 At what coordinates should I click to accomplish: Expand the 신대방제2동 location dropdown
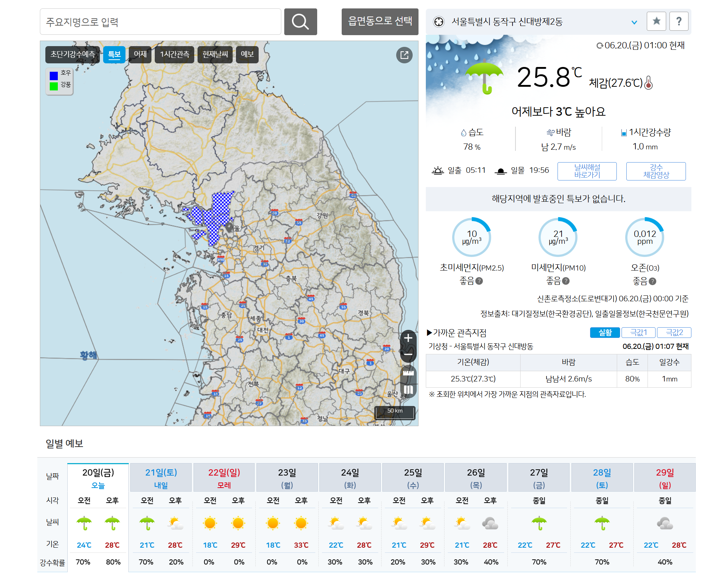coord(634,22)
